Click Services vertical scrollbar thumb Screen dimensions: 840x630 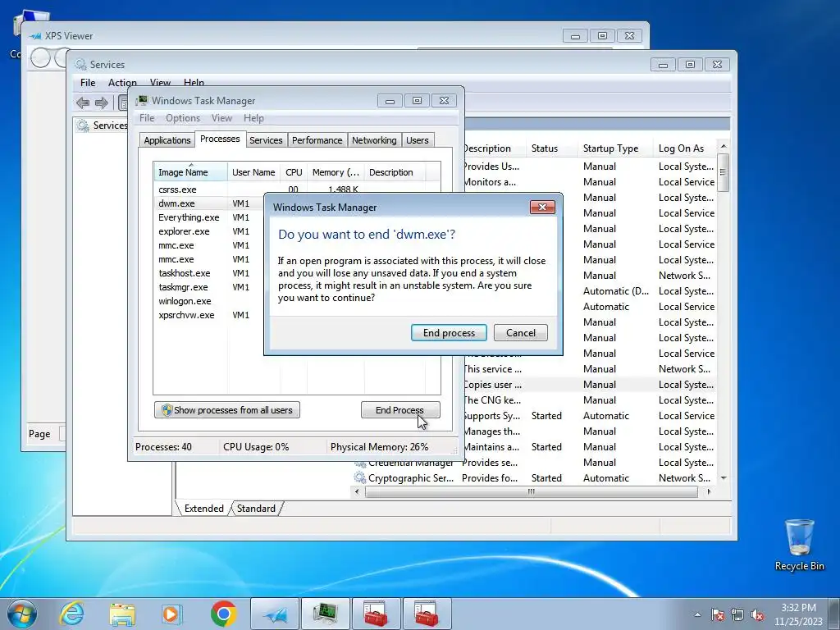(724, 172)
